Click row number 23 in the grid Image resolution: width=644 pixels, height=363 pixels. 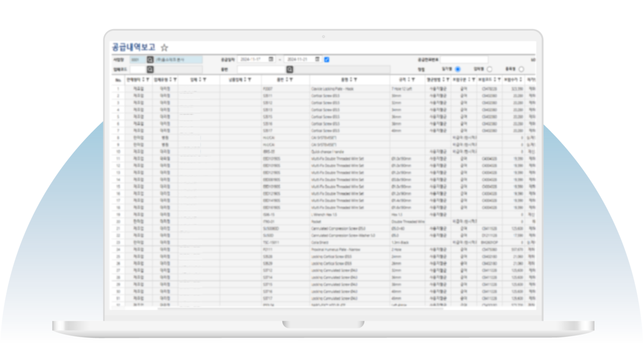coord(118,242)
